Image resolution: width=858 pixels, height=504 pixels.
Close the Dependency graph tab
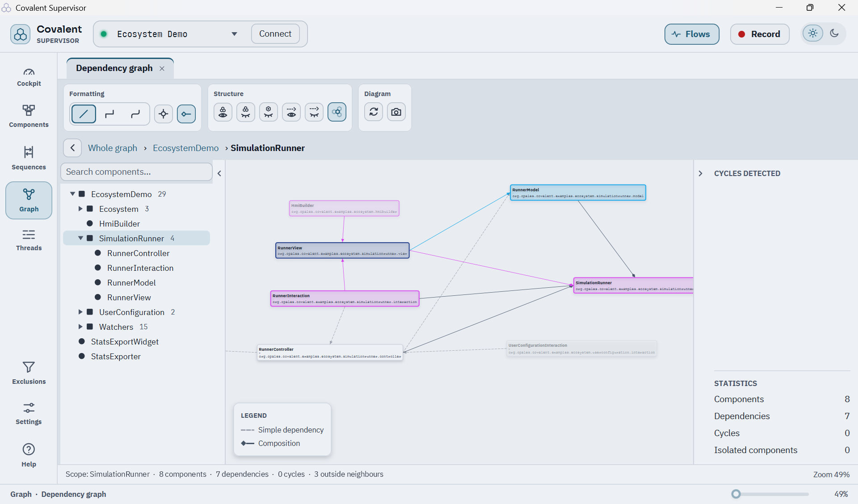pyautogui.click(x=162, y=68)
